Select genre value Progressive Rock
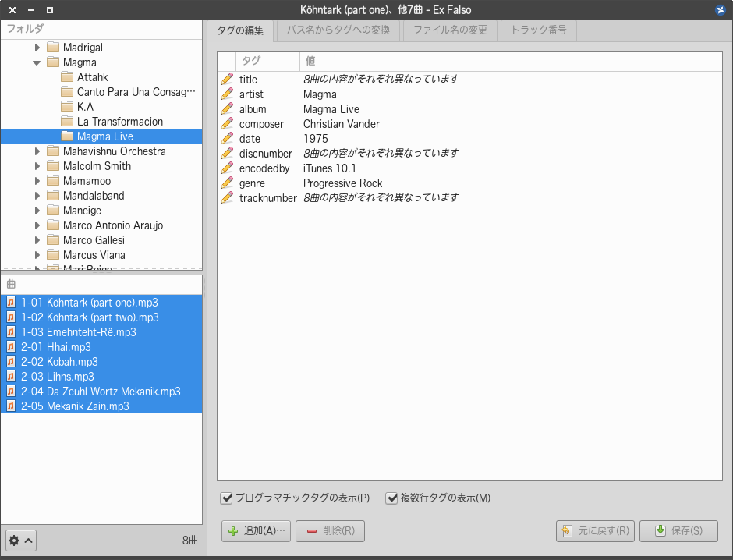733x560 pixels. [342, 183]
